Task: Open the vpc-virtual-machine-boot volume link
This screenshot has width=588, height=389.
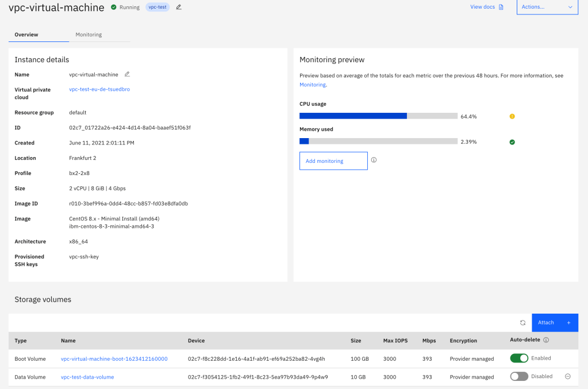Action: tap(114, 359)
